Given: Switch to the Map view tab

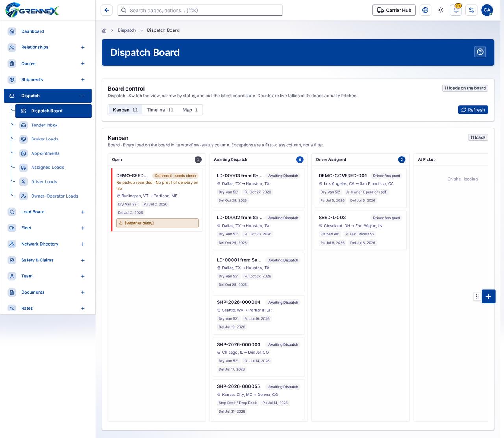Looking at the screenshot, I should pyautogui.click(x=190, y=110).
